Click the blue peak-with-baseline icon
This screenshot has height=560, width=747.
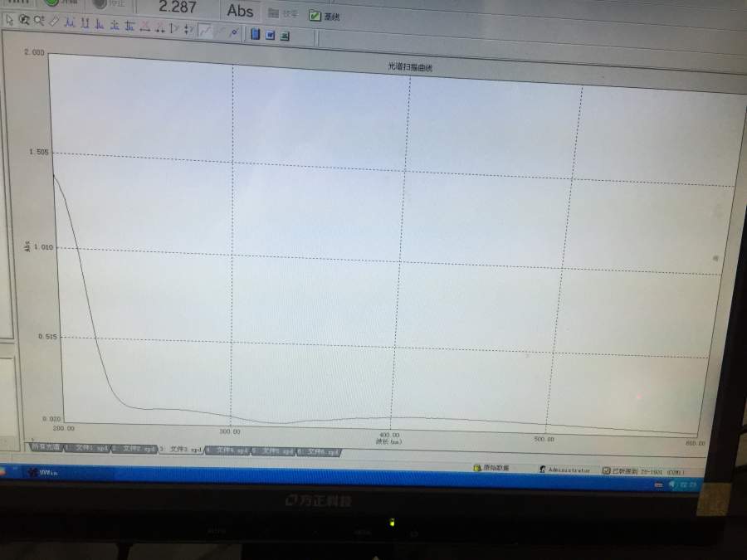coord(115,25)
